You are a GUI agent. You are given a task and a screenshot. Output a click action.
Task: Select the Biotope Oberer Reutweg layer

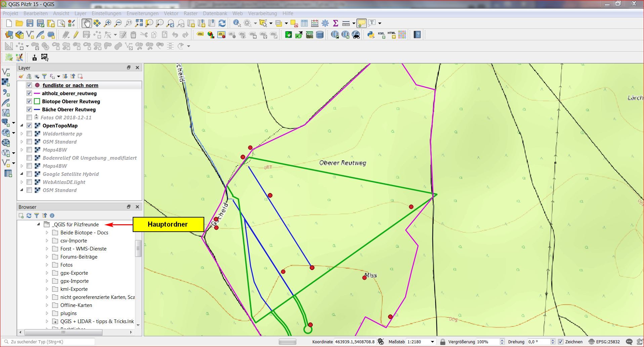[x=71, y=102]
